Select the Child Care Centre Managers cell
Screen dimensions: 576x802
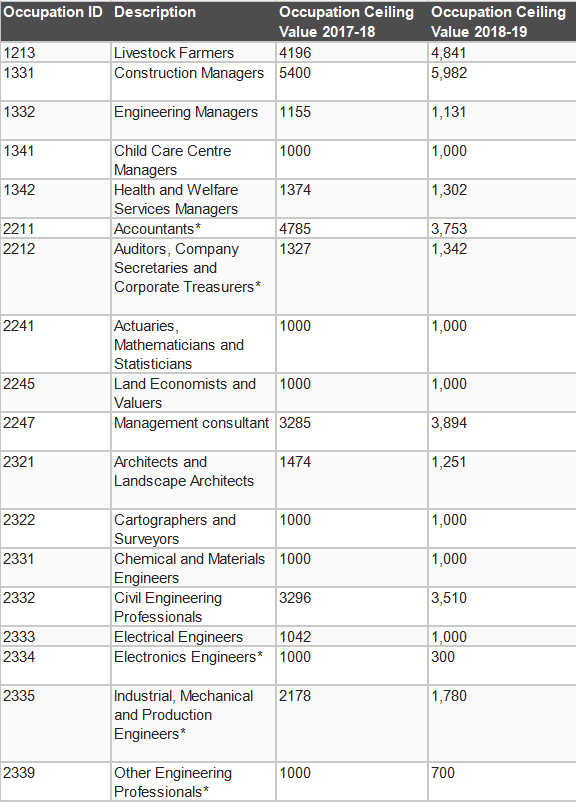[x=193, y=160]
